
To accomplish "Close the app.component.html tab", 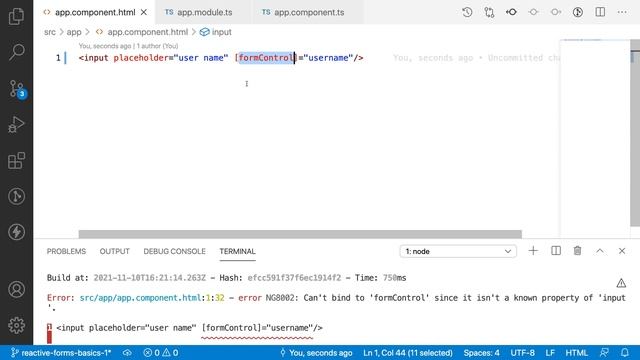I will coord(144,12).
